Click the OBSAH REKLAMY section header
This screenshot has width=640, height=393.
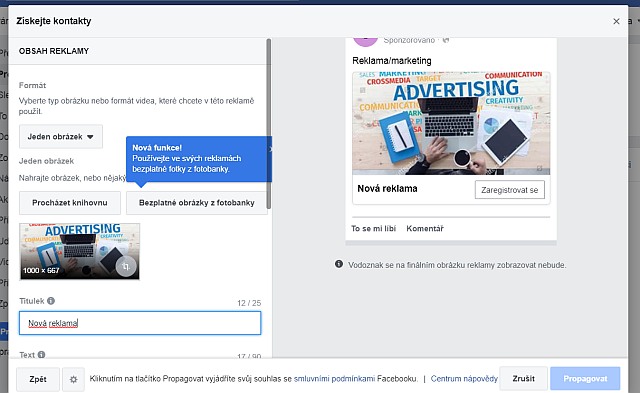54,51
